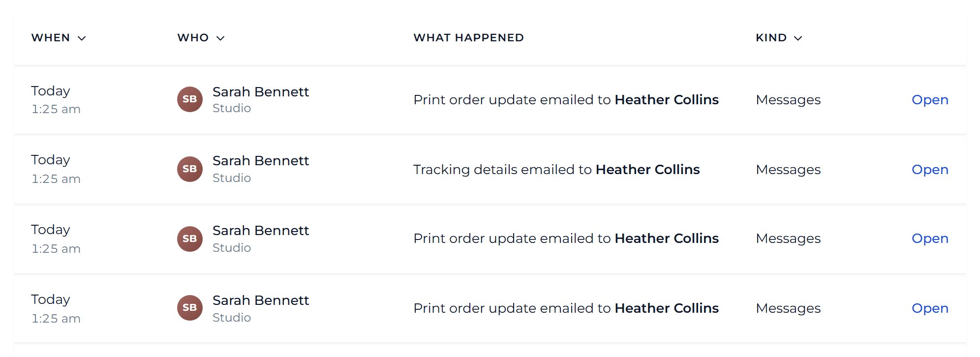Open the first Print order update entry
This screenshot has width=980, height=357.
(930, 100)
